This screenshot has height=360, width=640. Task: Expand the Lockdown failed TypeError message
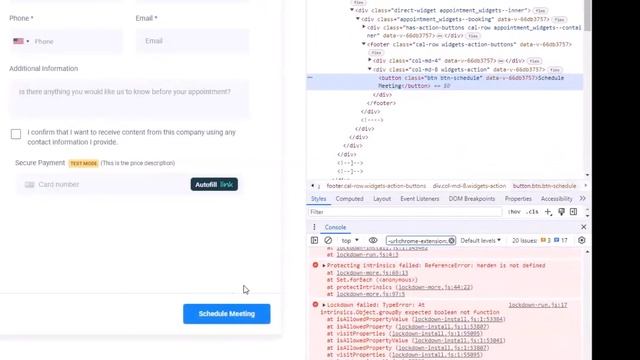324,305
